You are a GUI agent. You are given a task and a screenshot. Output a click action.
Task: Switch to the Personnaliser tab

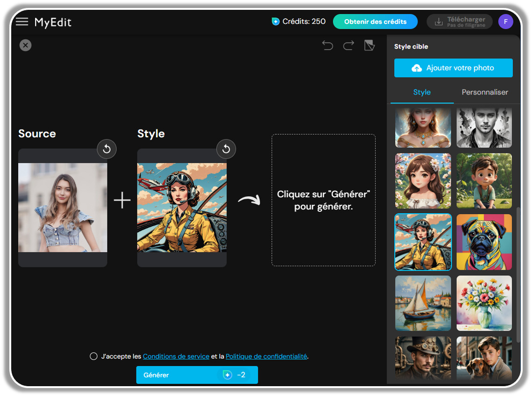tap(485, 92)
